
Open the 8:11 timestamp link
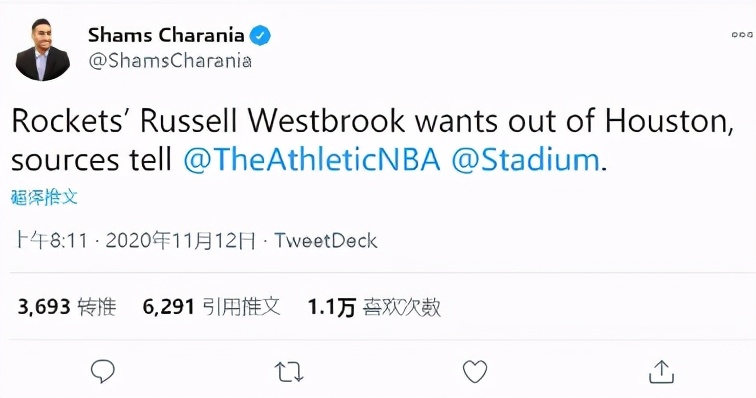[51, 240]
